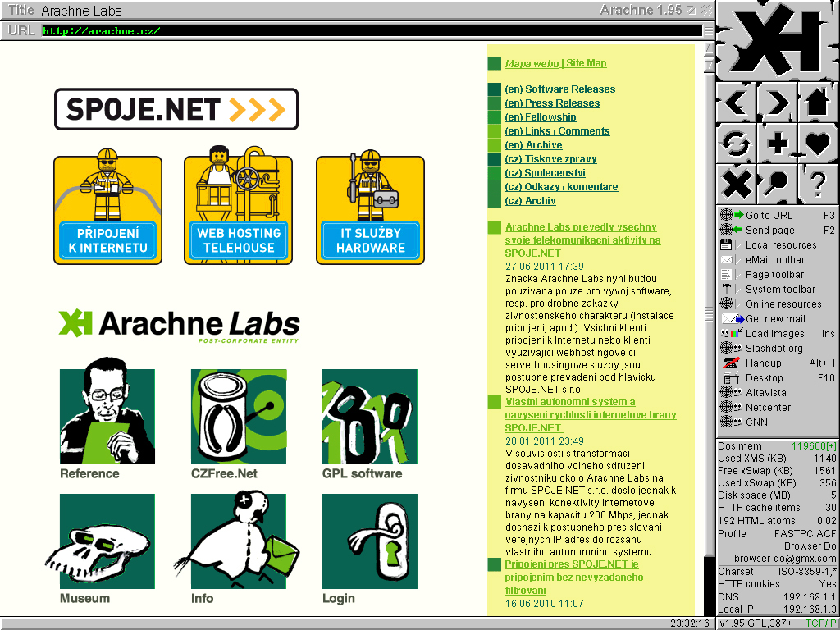Open Připojení k internetu tile
Image resolution: width=840 pixels, height=630 pixels.
tap(107, 206)
